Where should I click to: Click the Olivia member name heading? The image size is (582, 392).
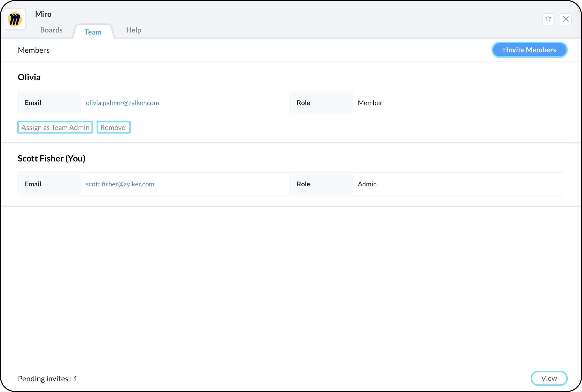(x=29, y=77)
